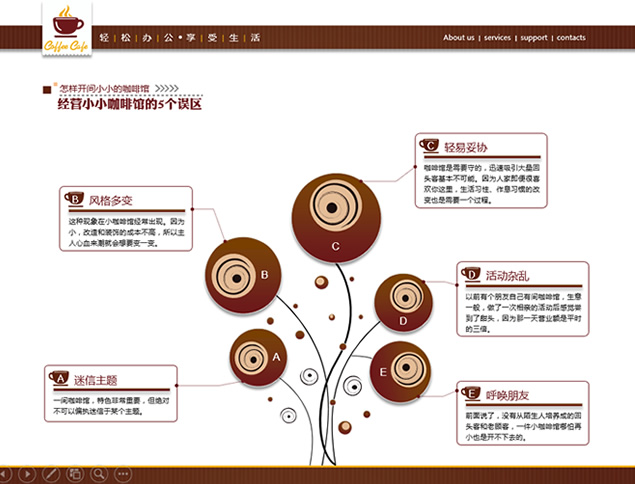635x484 pixels.
Task: Advance to the next slide arrow
Action: coord(28,474)
